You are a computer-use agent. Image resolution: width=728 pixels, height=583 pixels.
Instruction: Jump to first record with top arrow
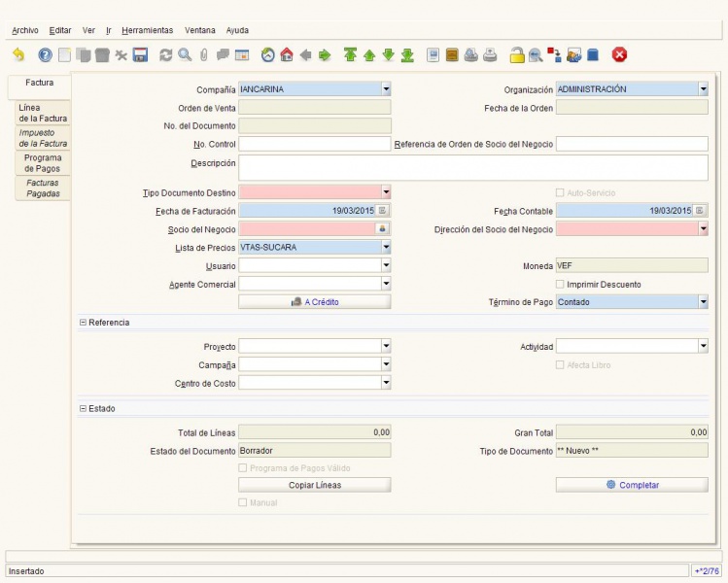click(350, 55)
